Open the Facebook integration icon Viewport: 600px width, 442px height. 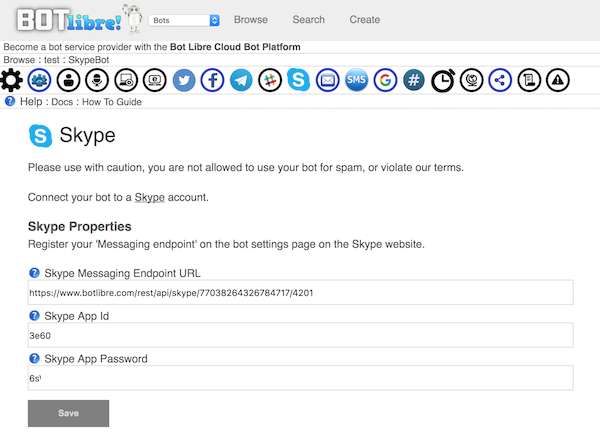coord(212,80)
